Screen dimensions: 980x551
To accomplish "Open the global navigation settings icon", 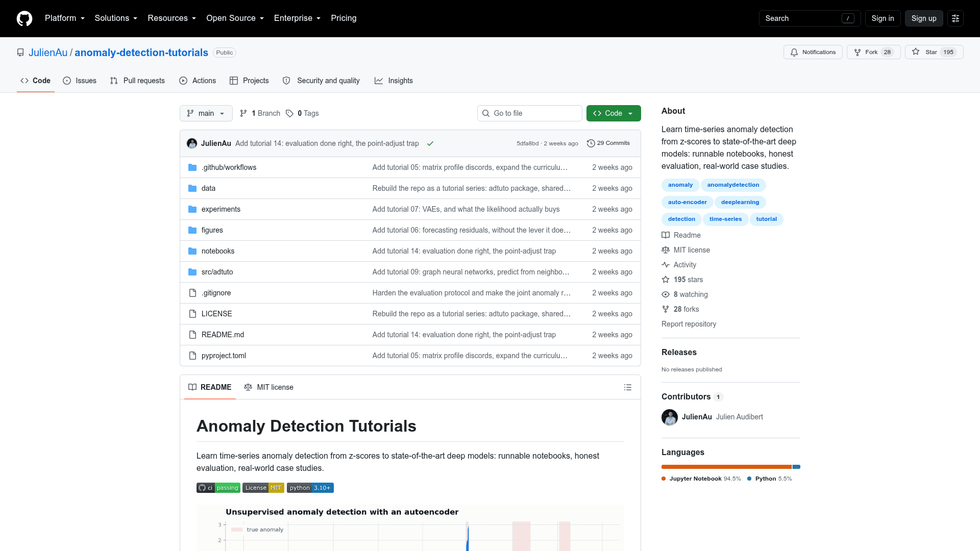I will click(x=955, y=18).
